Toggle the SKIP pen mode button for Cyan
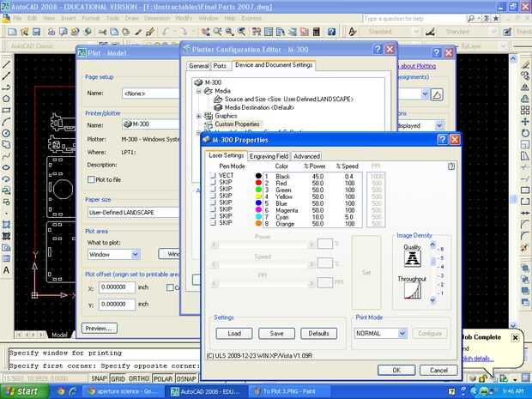 (x=213, y=216)
